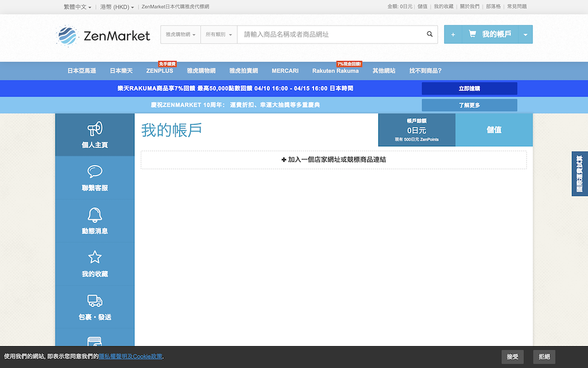Viewport: 588px width, 368px height.
Task: Open the 所有類別 category dropdown
Action: pyautogui.click(x=219, y=34)
